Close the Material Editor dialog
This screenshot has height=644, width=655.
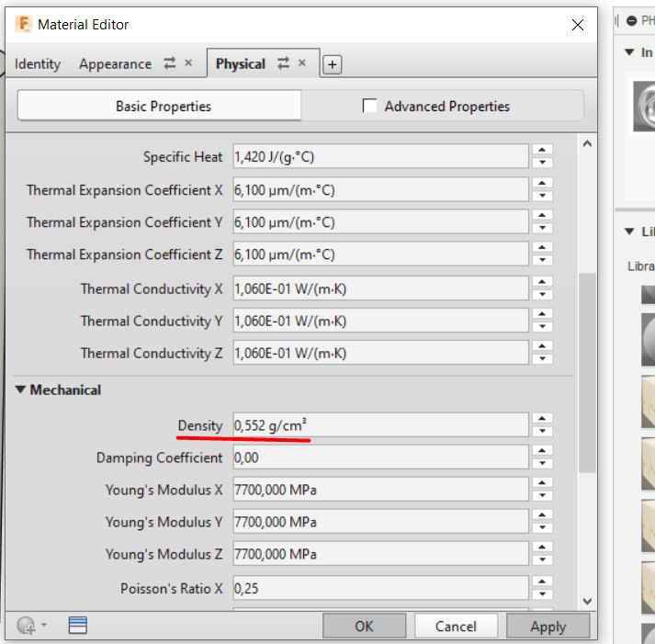tap(577, 25)
